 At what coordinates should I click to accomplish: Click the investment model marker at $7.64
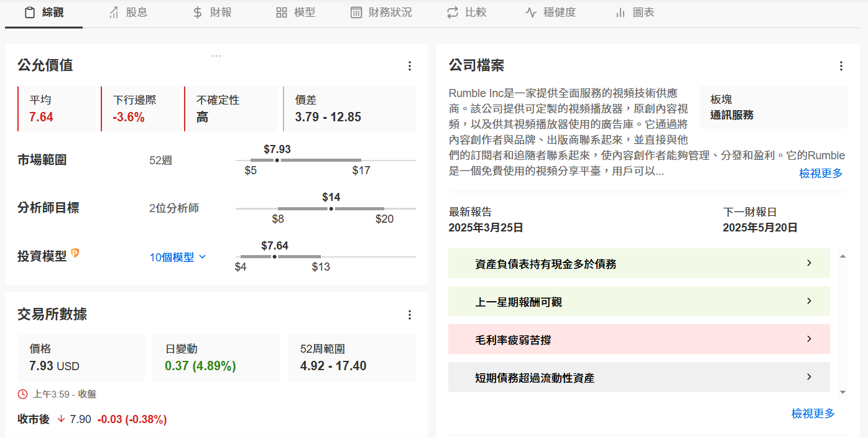click(274, 256)
